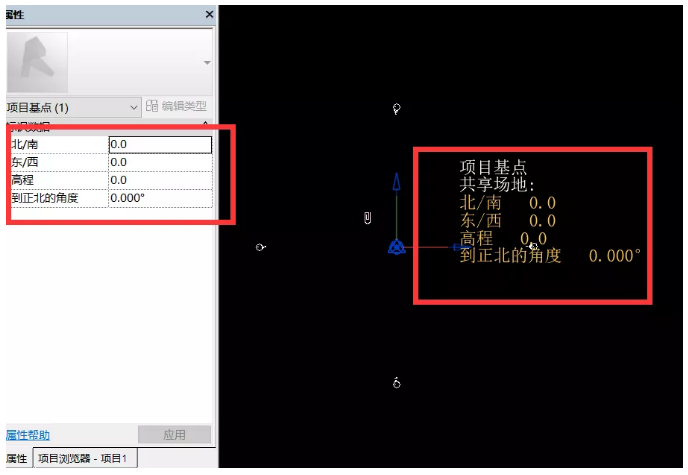Open the 属性帮助 help link
Screen dimensions: 688x475
point(27,435)
